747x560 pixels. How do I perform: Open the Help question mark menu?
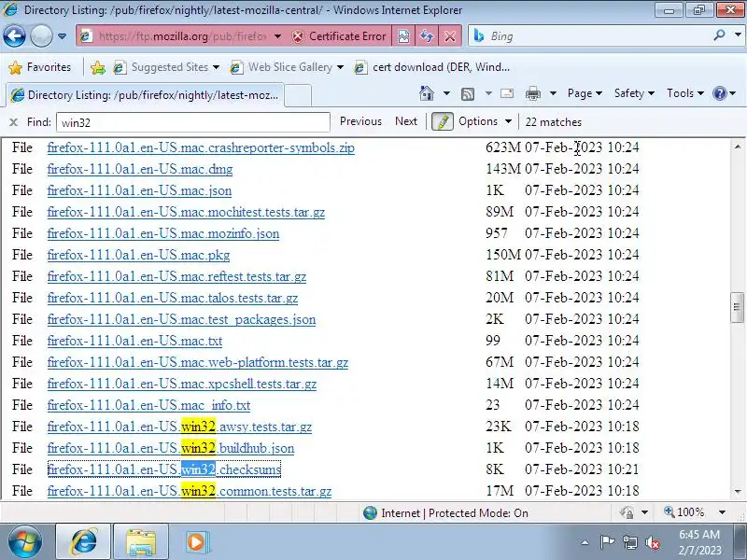click(x=725, y=93)
